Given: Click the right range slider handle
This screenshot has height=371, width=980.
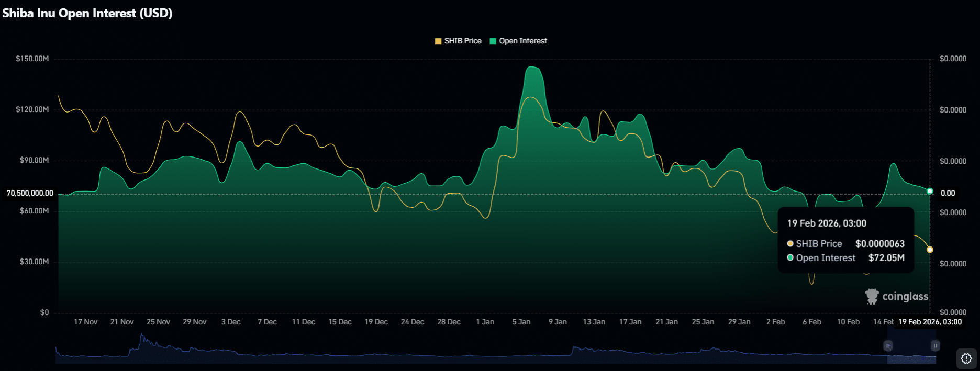Looking at the screenshot, I should click(935, 346).
